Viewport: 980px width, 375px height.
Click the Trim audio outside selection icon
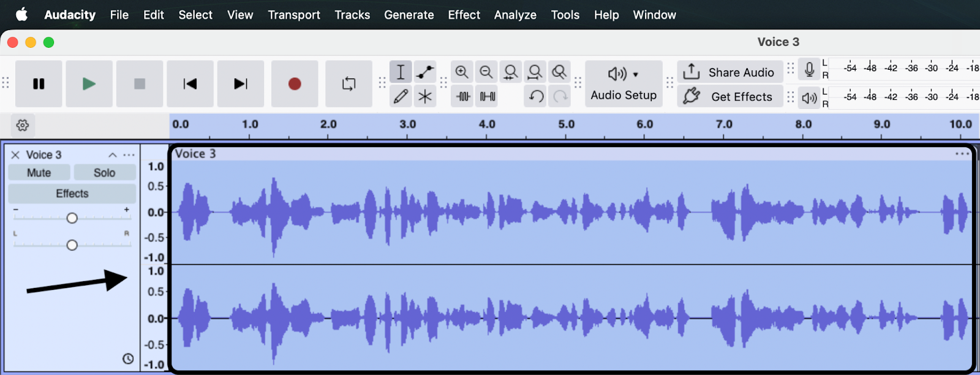coord(463,96)
